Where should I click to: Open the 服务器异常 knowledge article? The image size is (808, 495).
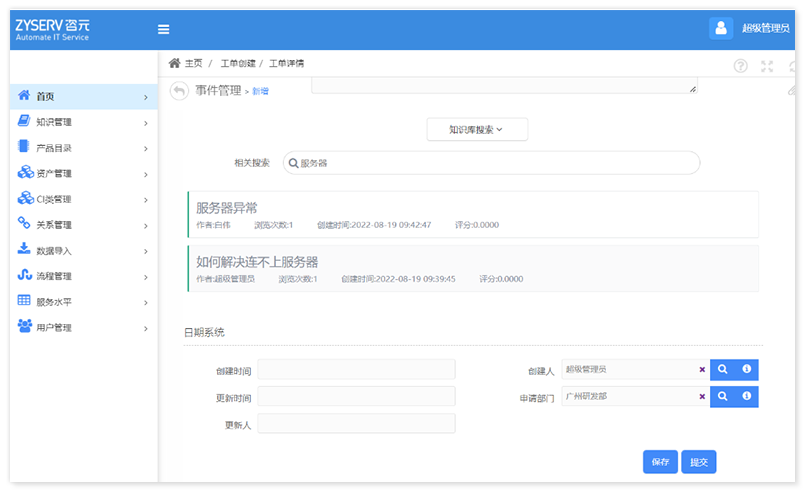pyautogui.click(x=227, y=208)
